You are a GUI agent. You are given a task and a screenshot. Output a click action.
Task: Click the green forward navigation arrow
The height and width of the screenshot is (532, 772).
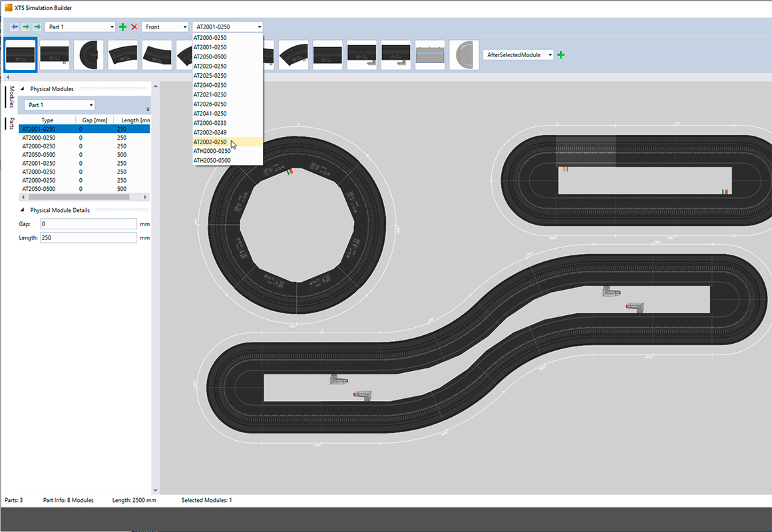(x=25, y=27)
